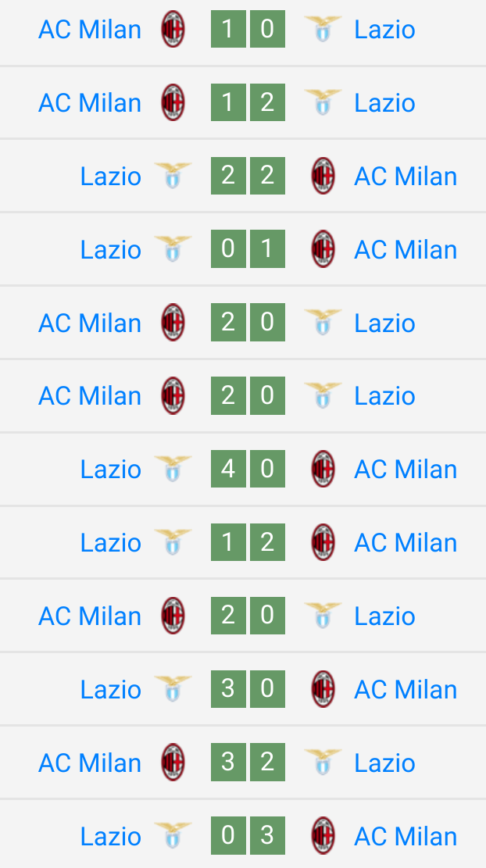Open Lazio link in Lazio 1-2 match
Image resolution: width=486 pixels, height=868 pixels.
111,542
